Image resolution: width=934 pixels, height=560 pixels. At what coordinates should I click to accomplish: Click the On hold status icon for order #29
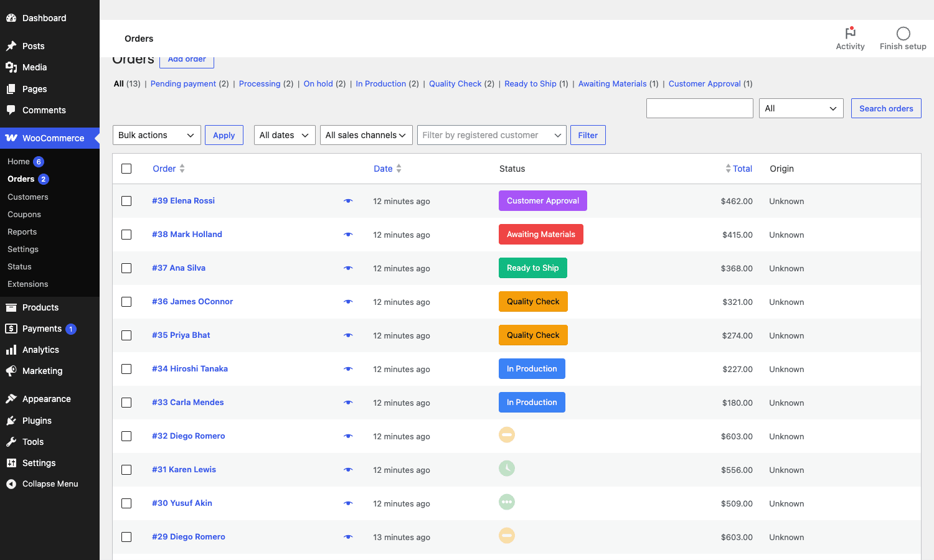tap(507, 536)
